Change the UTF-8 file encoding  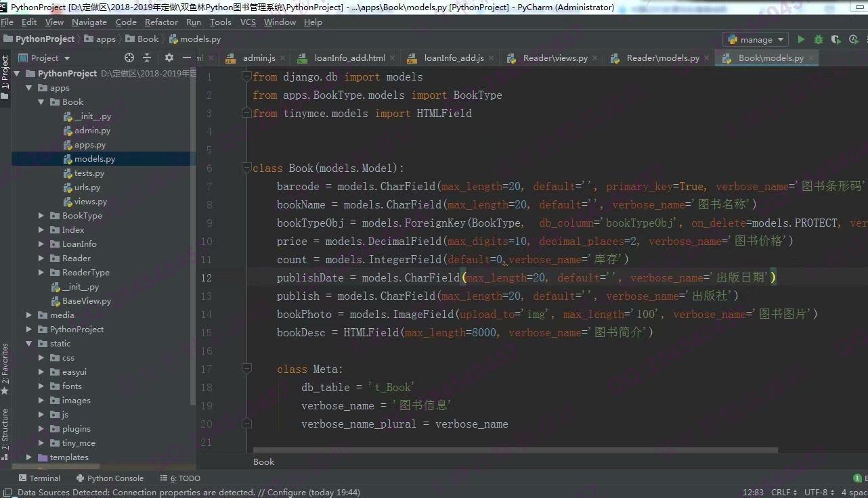pyautogui.click(x=819, y=493)
